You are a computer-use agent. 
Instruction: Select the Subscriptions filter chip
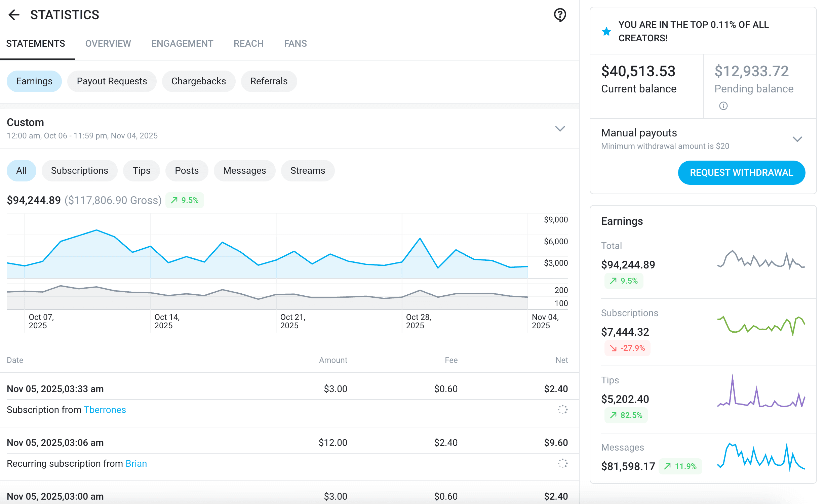pyautogui.click(x=79, y=171)
